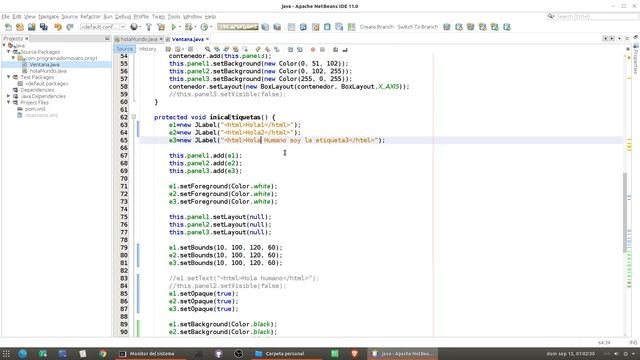Open the applications grid on the taskbar
Screen dimensions: 640x360
(6, 353)
